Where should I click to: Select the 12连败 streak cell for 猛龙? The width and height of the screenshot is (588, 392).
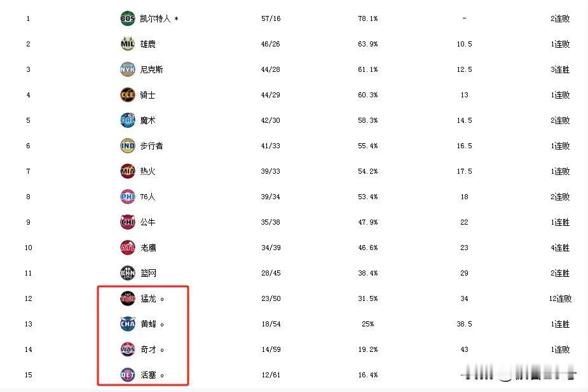[x=560, y=298]
